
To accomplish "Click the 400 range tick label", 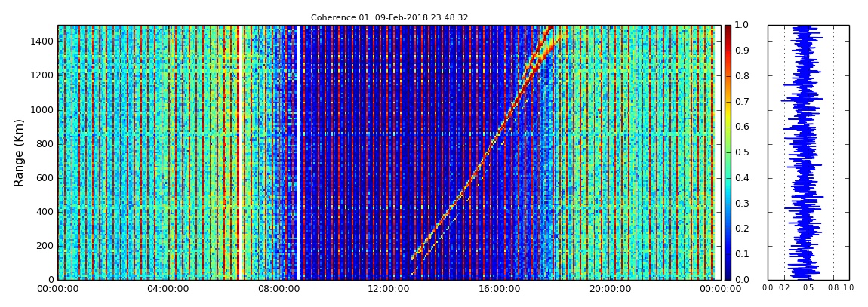I will pyautogui.click(x=45, y=212).
